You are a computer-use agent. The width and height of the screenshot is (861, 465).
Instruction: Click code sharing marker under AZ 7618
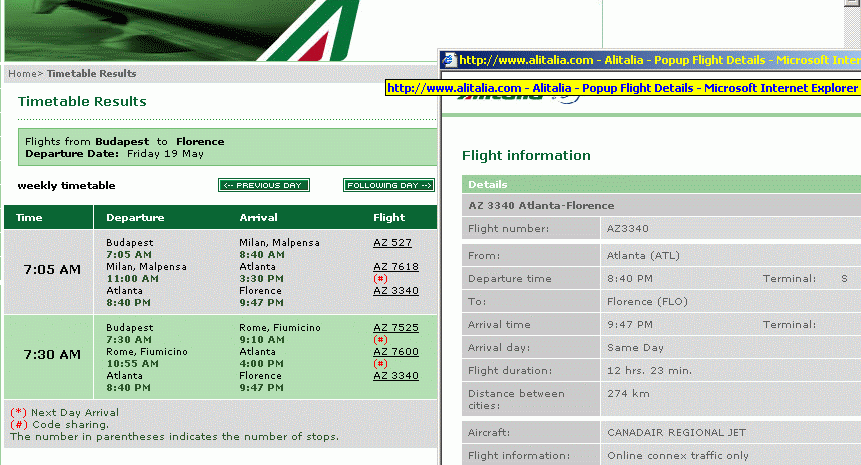click(381, 278)
